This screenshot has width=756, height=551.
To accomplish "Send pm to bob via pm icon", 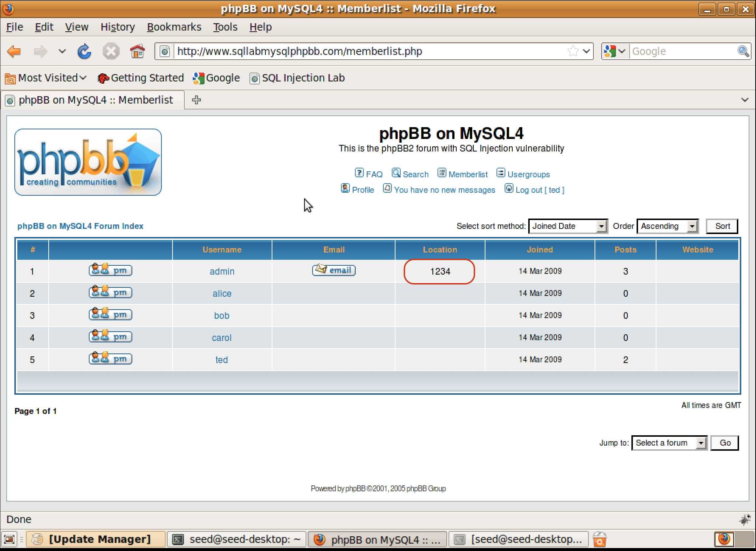I will 110,314.
